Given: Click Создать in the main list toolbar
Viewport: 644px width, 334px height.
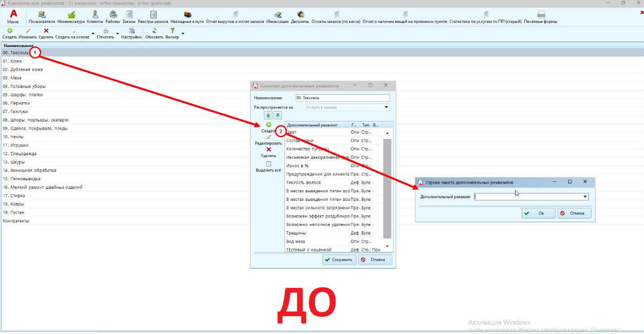Looking at the screenshot, I should pyautogui.click(x=9, y=34).
